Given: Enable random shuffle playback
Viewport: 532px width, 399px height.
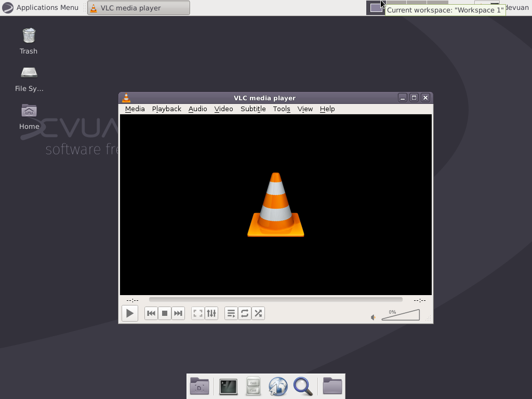Looking at the screenshot, I should (258, 313).
